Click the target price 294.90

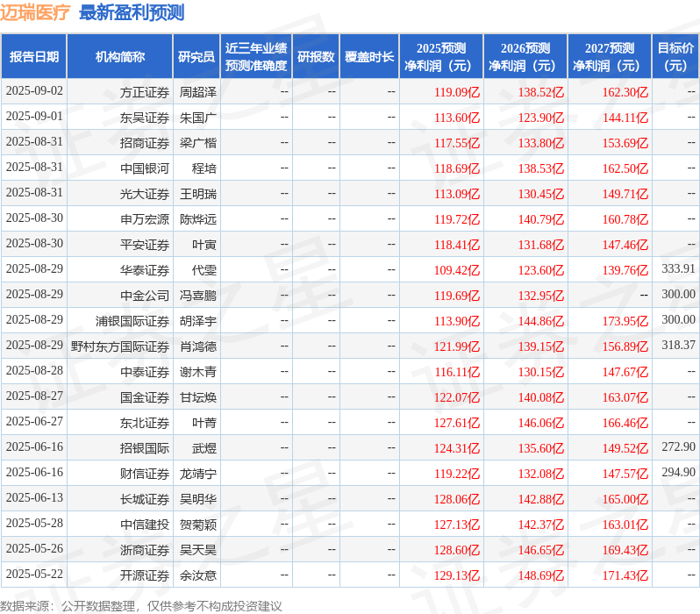679,473
